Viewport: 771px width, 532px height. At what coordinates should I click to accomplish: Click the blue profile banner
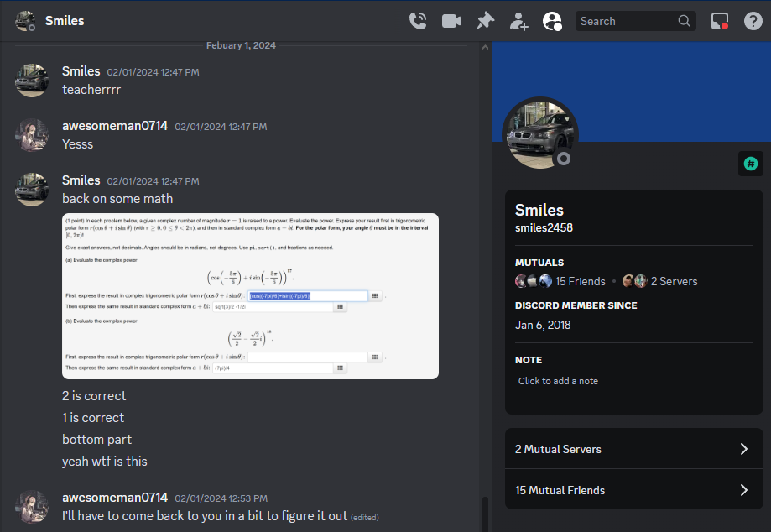(632, 92)
